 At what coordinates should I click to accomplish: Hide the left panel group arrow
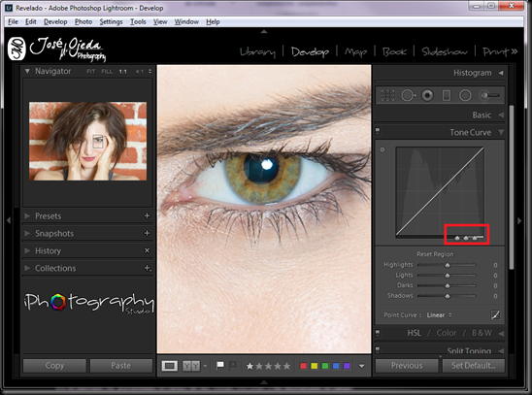tap(9, 220)
